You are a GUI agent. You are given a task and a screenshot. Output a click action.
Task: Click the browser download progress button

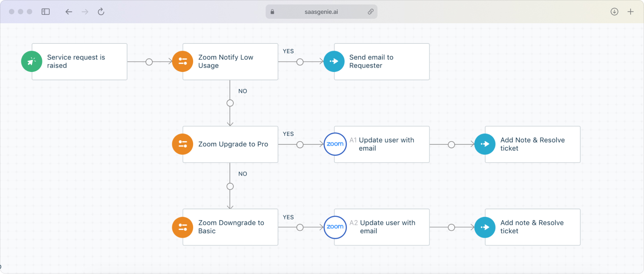(614, 12)
